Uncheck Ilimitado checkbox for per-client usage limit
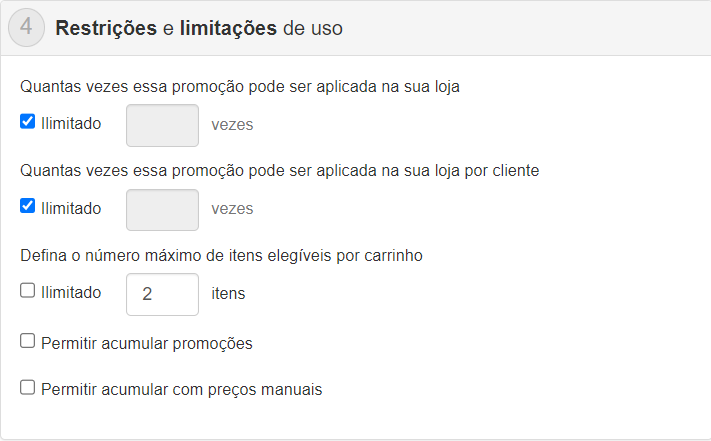Image resolution: width=711 pixels, height=441 pixels. (28, 208)
